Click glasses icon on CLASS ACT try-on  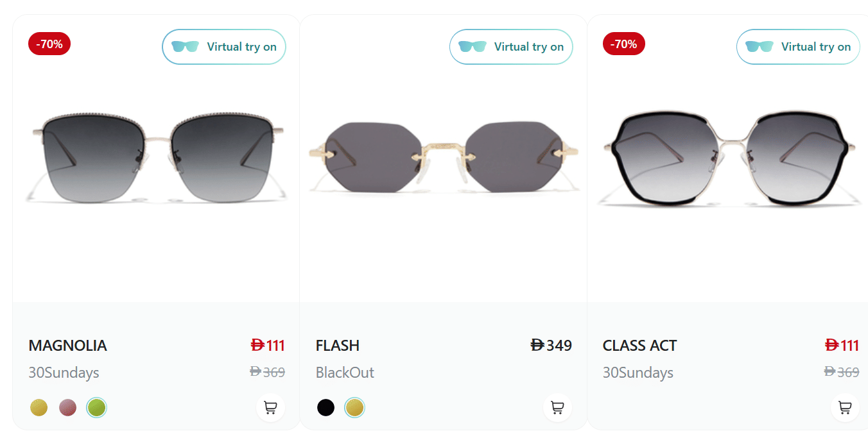tap(759, 47)
